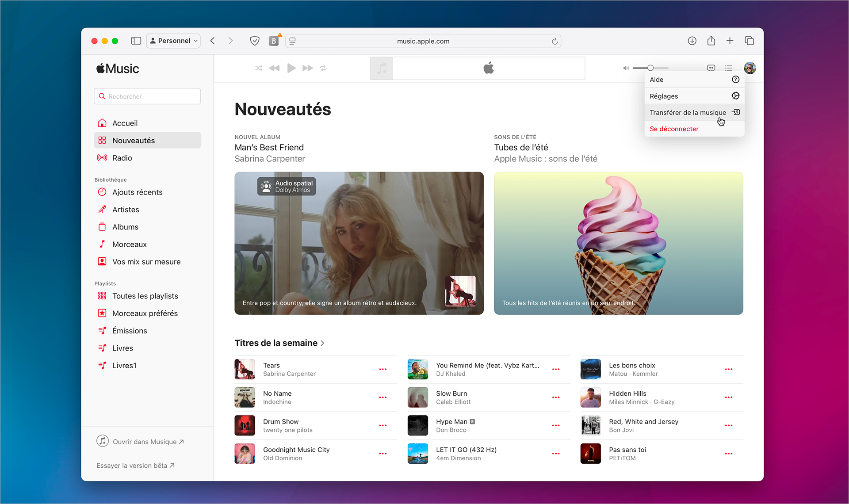Start playback with the play button
The image size is (849, 504).
(x=291, y=68)
